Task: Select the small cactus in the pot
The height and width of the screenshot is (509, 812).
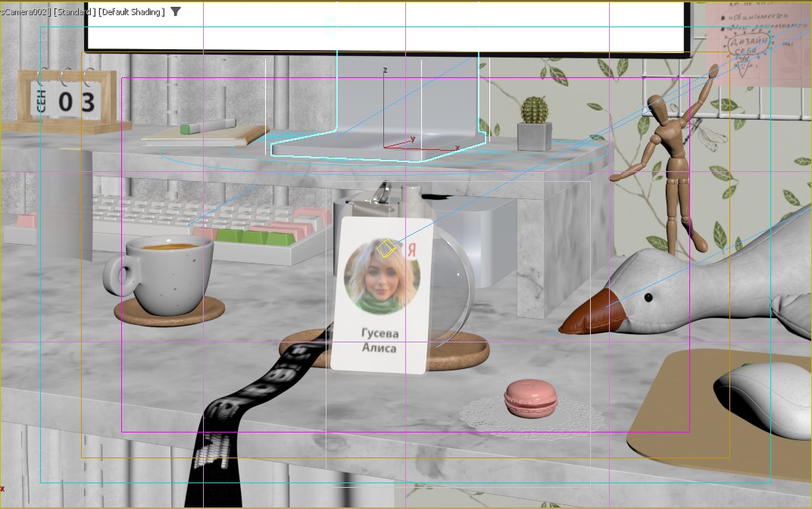Action: click(x=535, y=112)
